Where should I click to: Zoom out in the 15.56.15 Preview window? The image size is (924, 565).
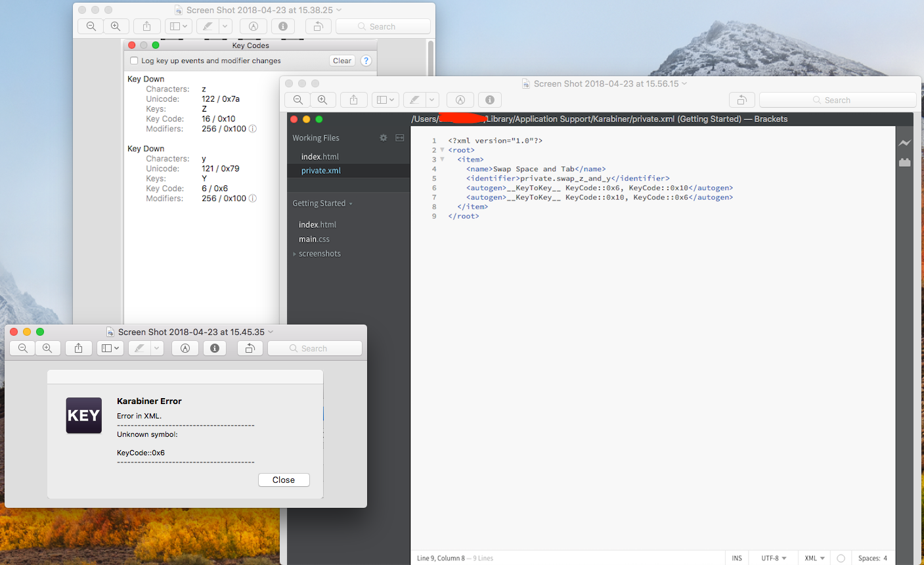[298, 100]
